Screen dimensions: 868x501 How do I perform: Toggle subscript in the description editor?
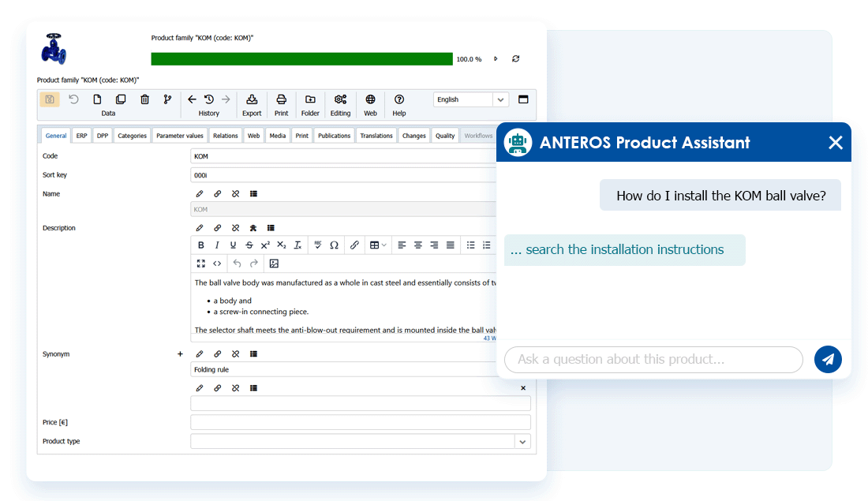282,245
